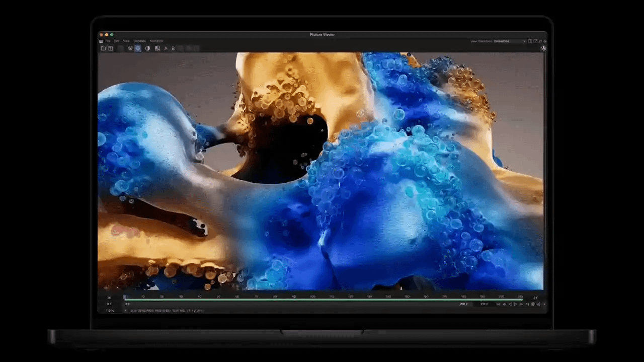This screenshot has width=644, height=362.
Task: Click the 30 frame rate field
Action: pos(109,298)
